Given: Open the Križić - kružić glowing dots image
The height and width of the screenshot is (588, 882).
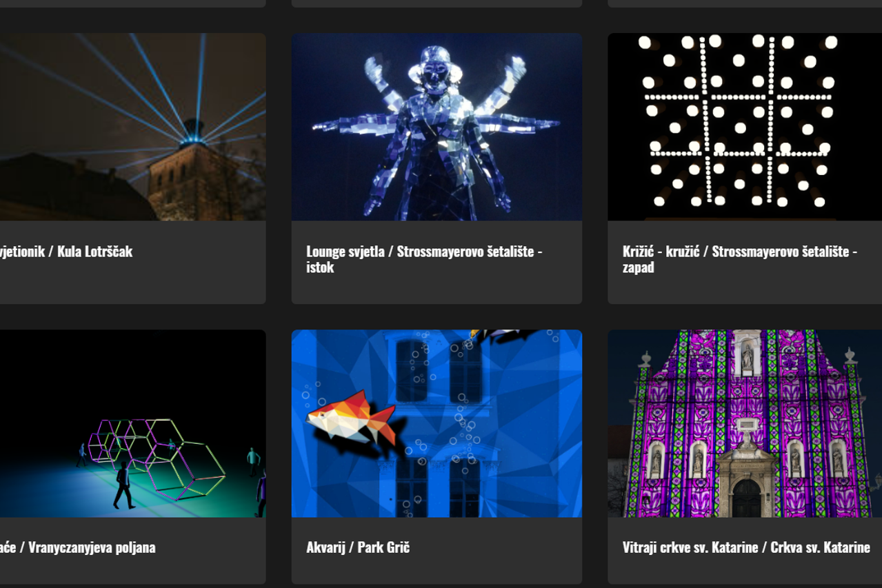Looking at the screenshot, I should click(x=745, y=127).
